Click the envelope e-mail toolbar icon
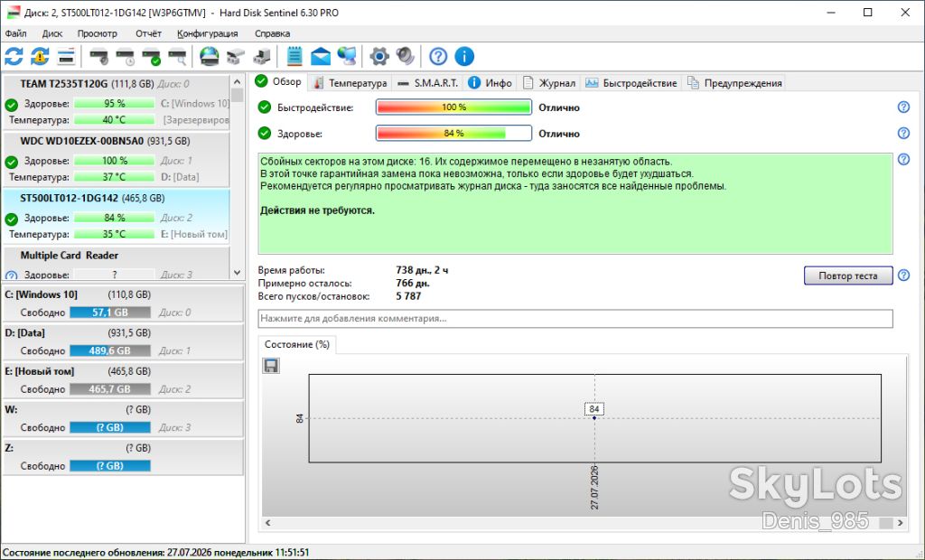This screenshot has width=925, height=560. point(321,57)
